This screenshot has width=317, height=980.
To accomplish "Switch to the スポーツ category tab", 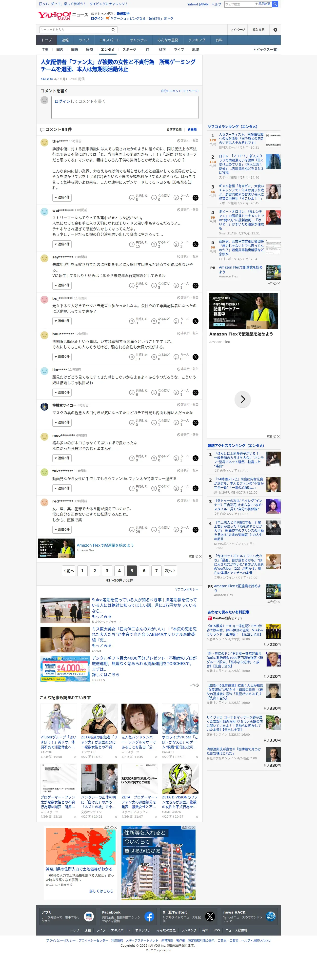I will tap(129, 50).
